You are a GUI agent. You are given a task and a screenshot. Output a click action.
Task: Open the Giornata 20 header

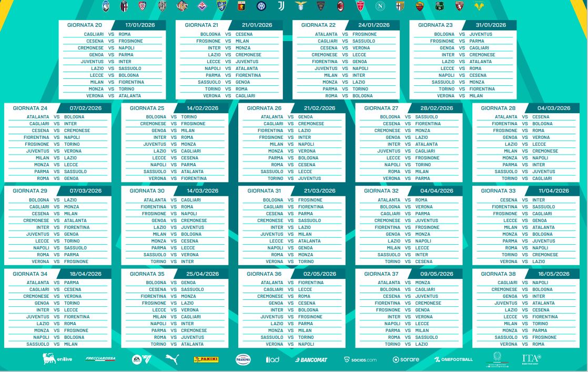pos(85,25)
